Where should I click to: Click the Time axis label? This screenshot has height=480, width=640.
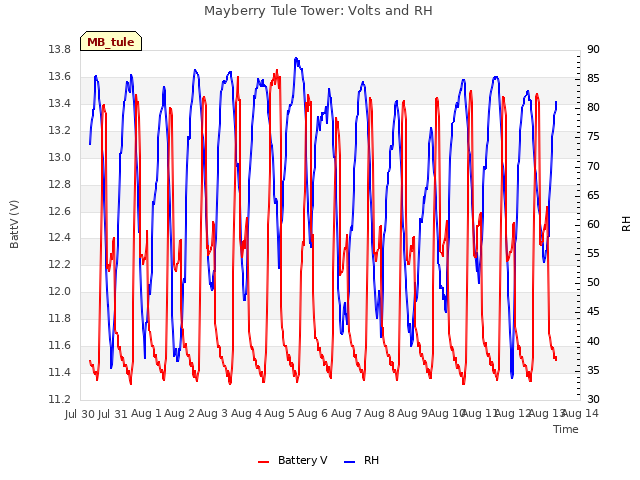pyautogui.click(x=566, y=429)
